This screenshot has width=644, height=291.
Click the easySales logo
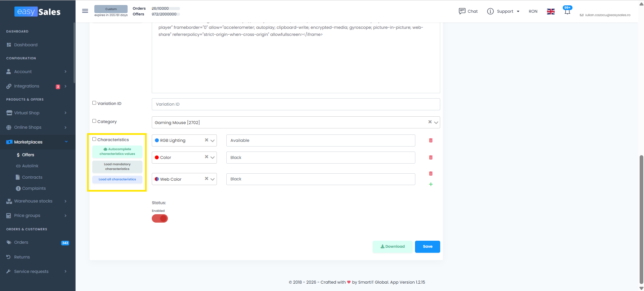point(38,12)
